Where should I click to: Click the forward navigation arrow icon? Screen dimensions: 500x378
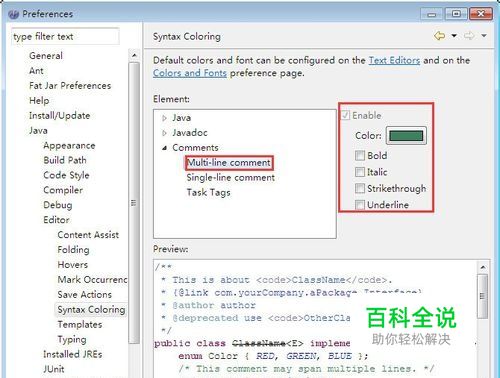(469, 36)
